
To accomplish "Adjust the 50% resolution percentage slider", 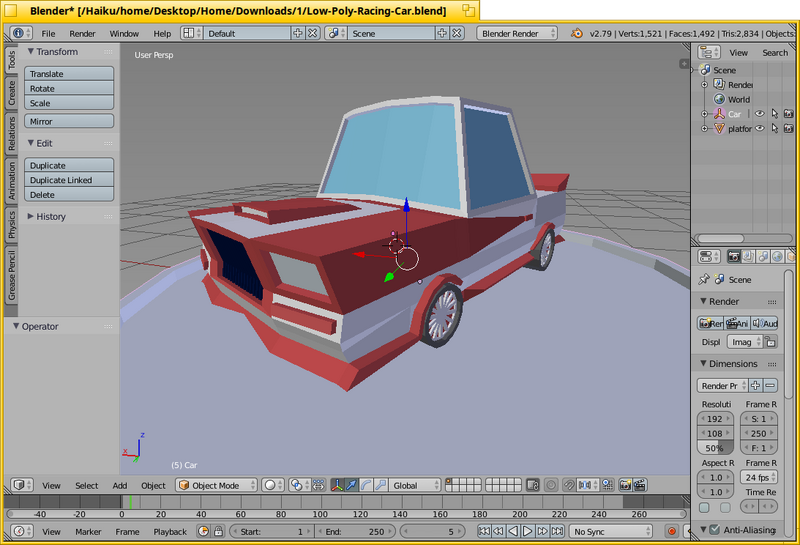I will point(715,448).
